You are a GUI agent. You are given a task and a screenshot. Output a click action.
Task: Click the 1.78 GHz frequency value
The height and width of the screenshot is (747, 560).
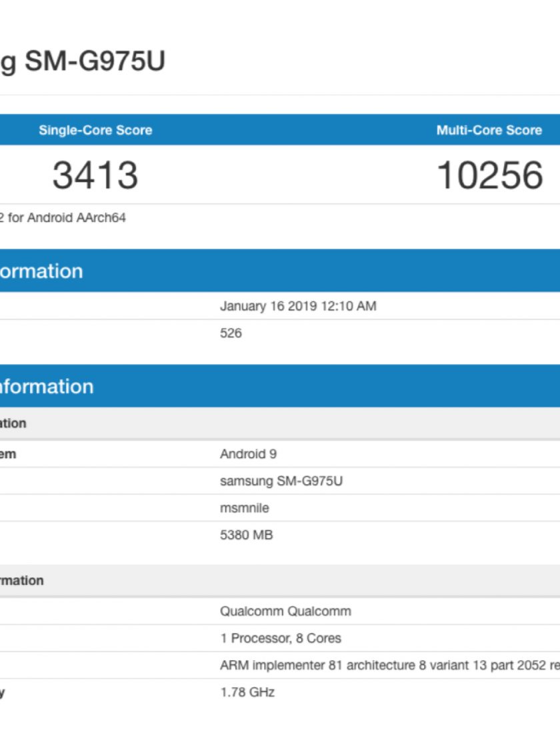(x=247, y=692)
